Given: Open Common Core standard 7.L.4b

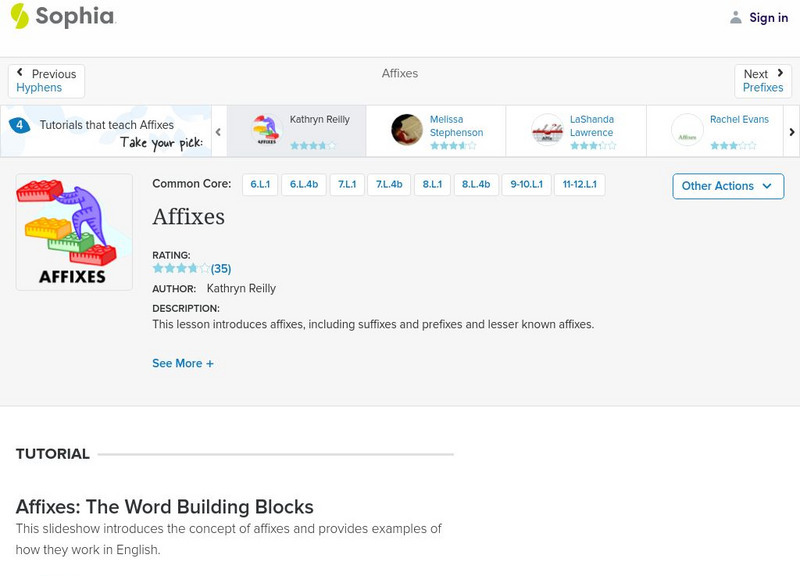Looking at the screenshot, I should tap(389, 185).
